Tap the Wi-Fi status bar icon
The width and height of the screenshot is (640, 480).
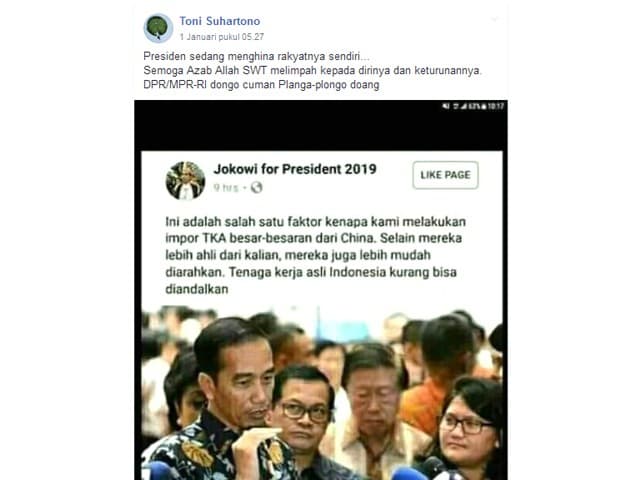point(456,106)
